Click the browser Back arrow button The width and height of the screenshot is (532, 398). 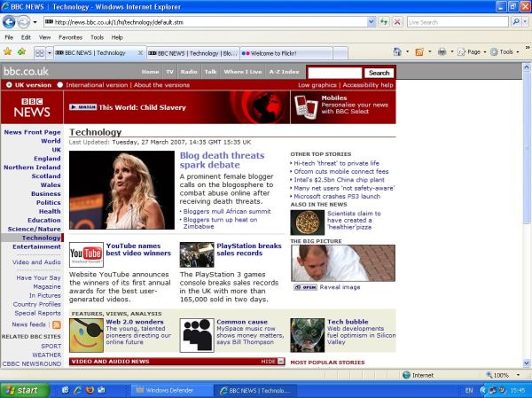point(9,22)
